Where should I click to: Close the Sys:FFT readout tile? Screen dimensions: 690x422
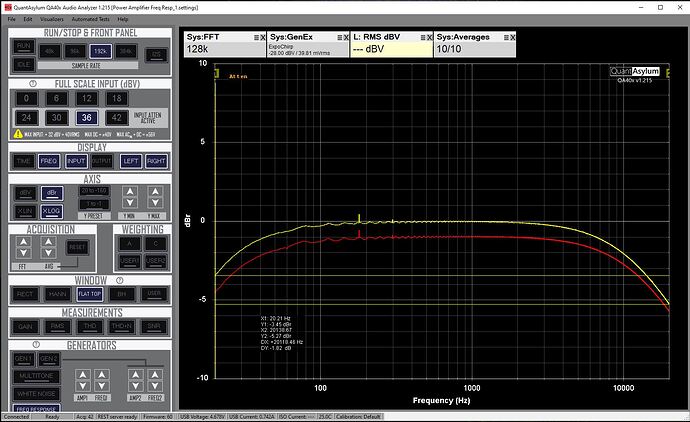coord(263,37)
